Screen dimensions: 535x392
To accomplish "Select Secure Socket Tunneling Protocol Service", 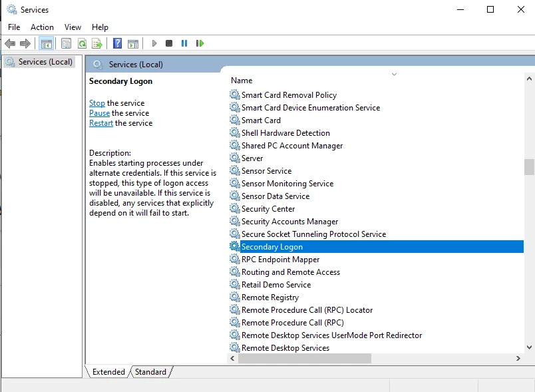I will [376, 234].
